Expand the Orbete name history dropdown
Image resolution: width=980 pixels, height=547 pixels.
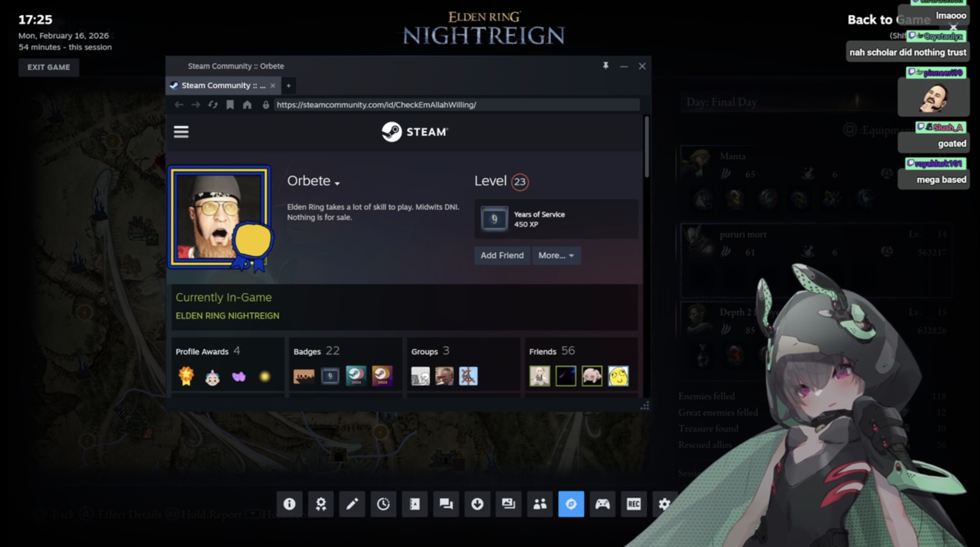(x=337, y=183)
